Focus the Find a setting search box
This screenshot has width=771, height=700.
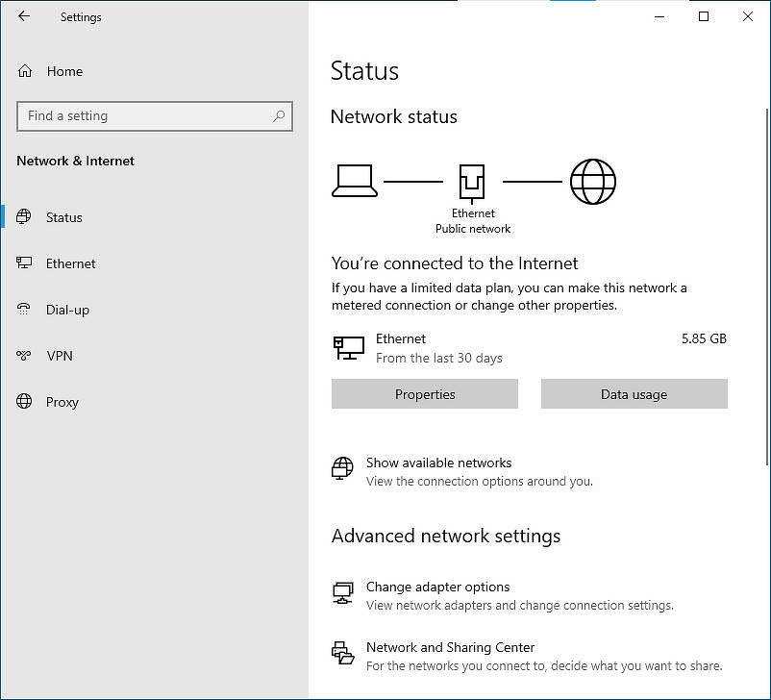point(144,116)
